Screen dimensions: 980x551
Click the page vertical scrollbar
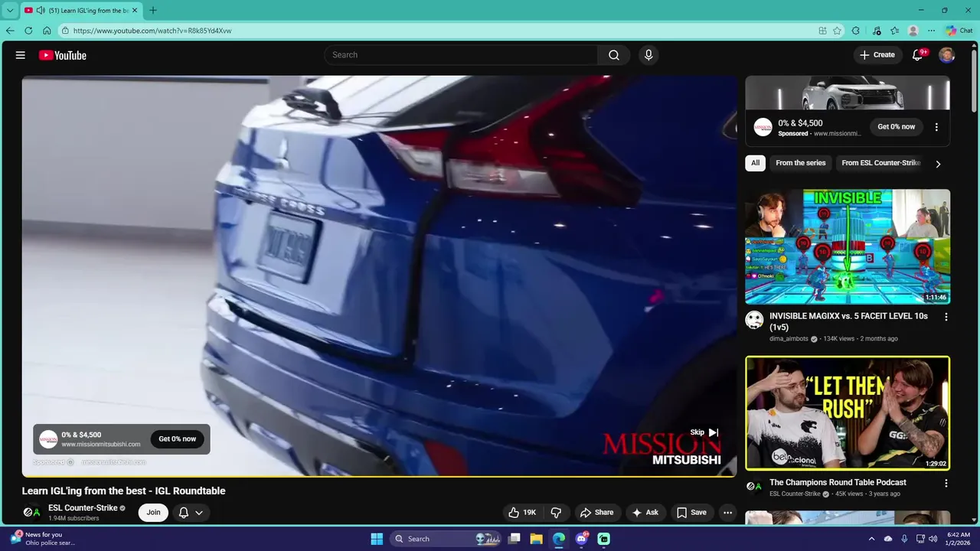(x=975, y=83)
